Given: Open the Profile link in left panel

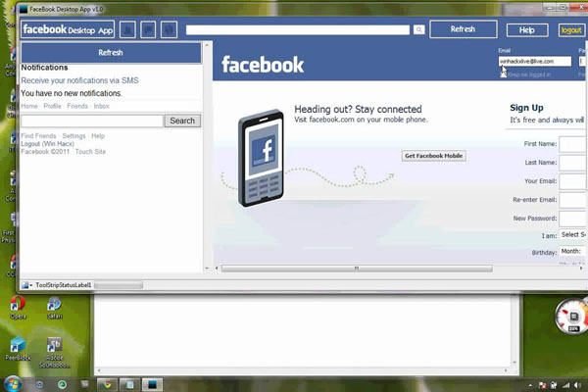Looking at the screenshot, I should [x=52, y=106].
